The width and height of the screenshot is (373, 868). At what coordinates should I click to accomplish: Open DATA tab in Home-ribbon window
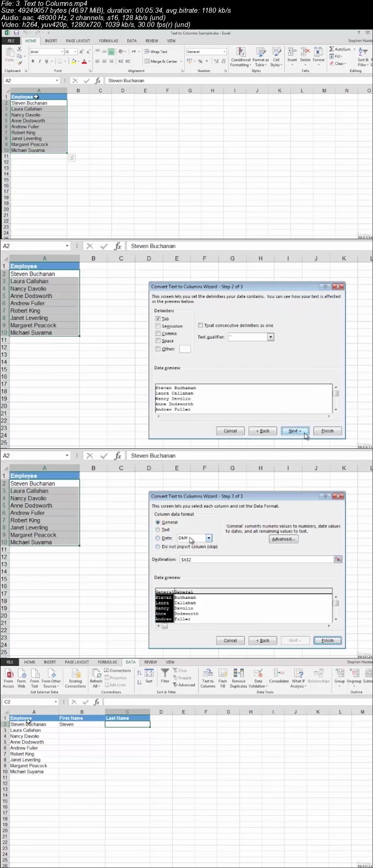(132, 41)
